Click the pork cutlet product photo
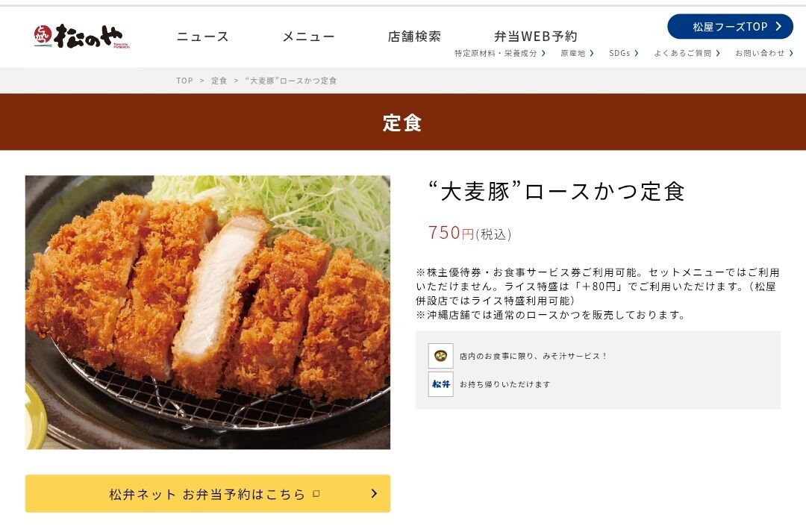This screenshot has height=532, width=806. (207, 313)
